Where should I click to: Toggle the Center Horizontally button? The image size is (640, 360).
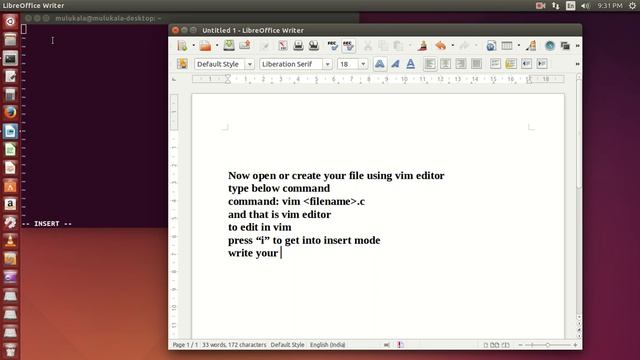[445, 64]
